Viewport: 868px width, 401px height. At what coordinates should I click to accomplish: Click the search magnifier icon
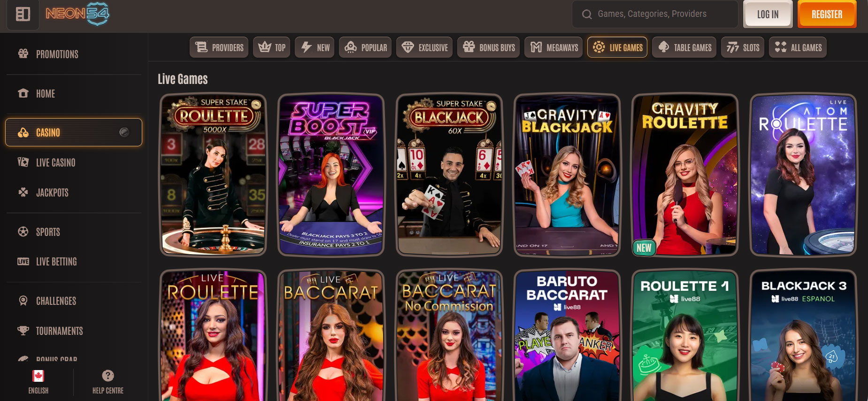point(587,15)
